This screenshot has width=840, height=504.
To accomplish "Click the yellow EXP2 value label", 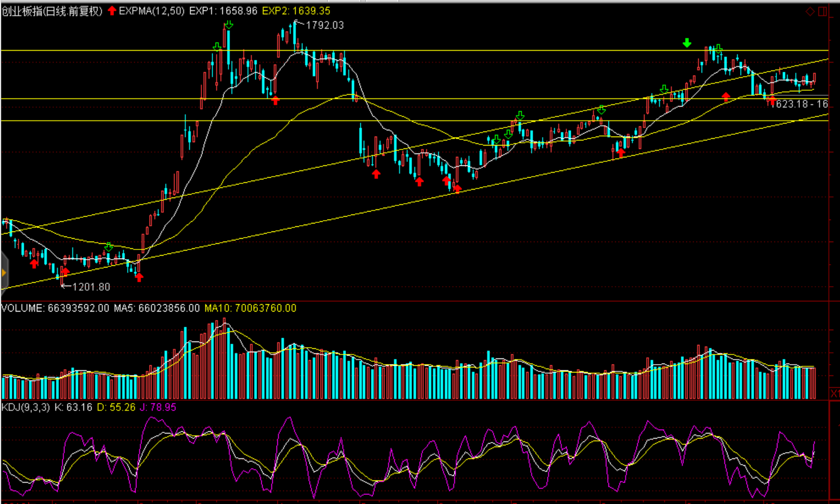I will [x=296, y=11].
